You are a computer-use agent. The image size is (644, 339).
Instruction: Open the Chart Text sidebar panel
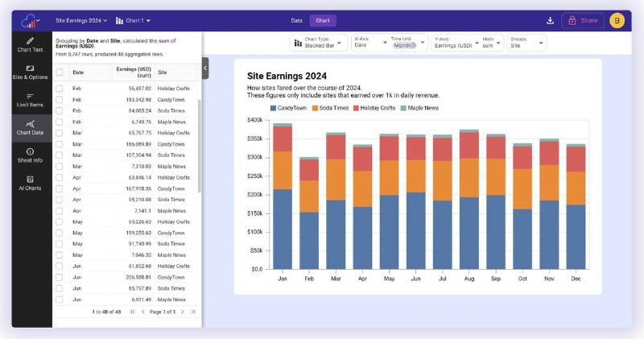click(31, 44)
